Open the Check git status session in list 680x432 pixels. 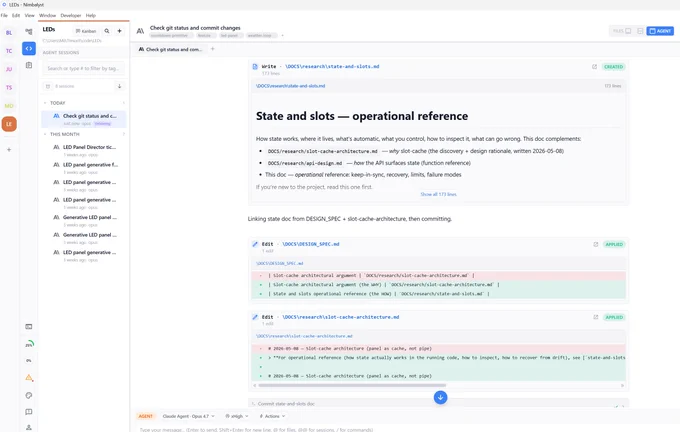pos(84,119)
